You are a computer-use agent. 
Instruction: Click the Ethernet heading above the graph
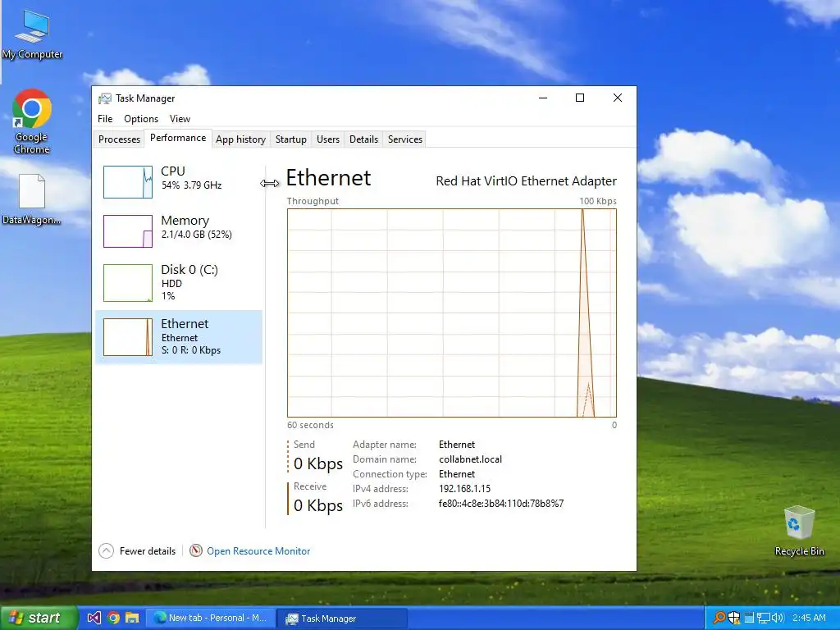[x=328, y=178]
